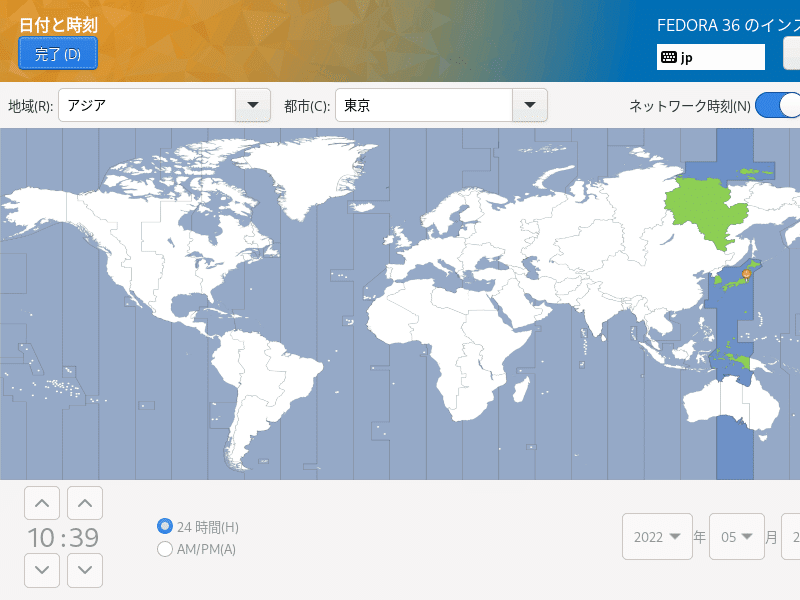Viewport: 800px width, 600px height.
Task: Select the 24 時間 time format radio button
Action: tap(165, 526)
